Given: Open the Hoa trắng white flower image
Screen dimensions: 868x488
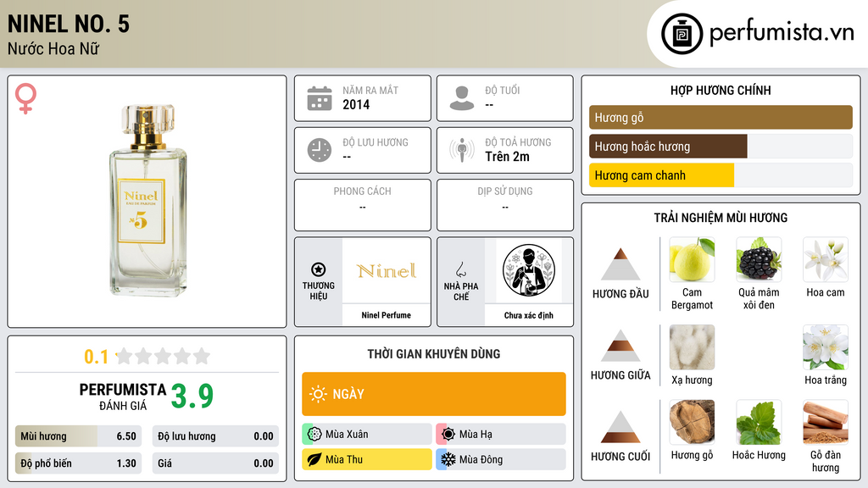Looking at the screenshot, I should pos(826,347).
